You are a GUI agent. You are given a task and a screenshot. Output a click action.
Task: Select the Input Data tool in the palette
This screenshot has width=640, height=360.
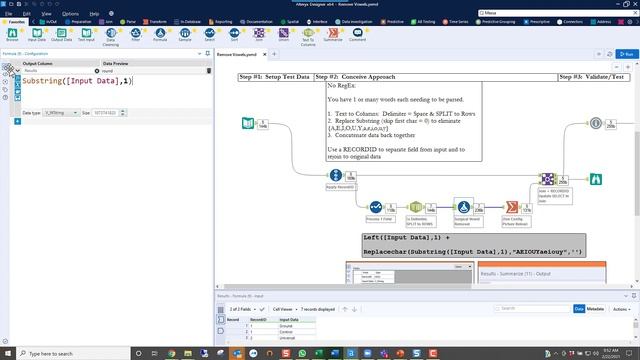click(x=37, y=35)
